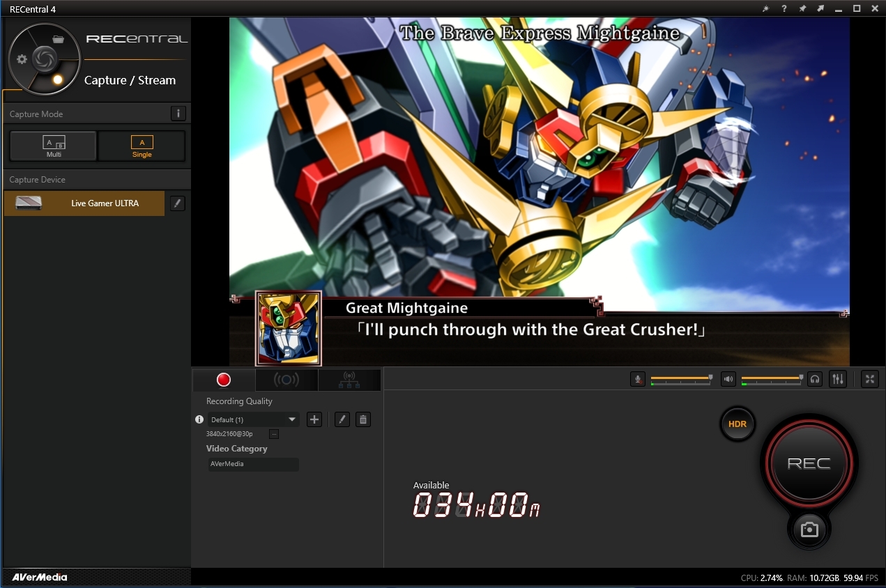Adjust the microphone volume slider
Viewport: 886px width, 588px height.
point(681,379)
